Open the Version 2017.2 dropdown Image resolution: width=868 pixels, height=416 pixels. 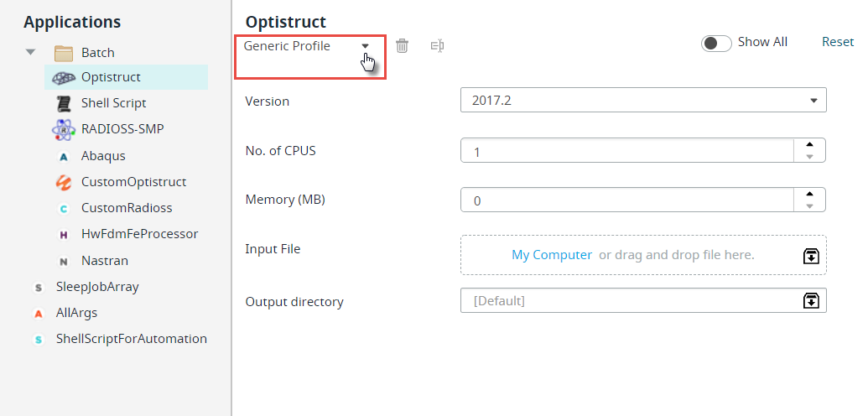(x=643, y=101)
